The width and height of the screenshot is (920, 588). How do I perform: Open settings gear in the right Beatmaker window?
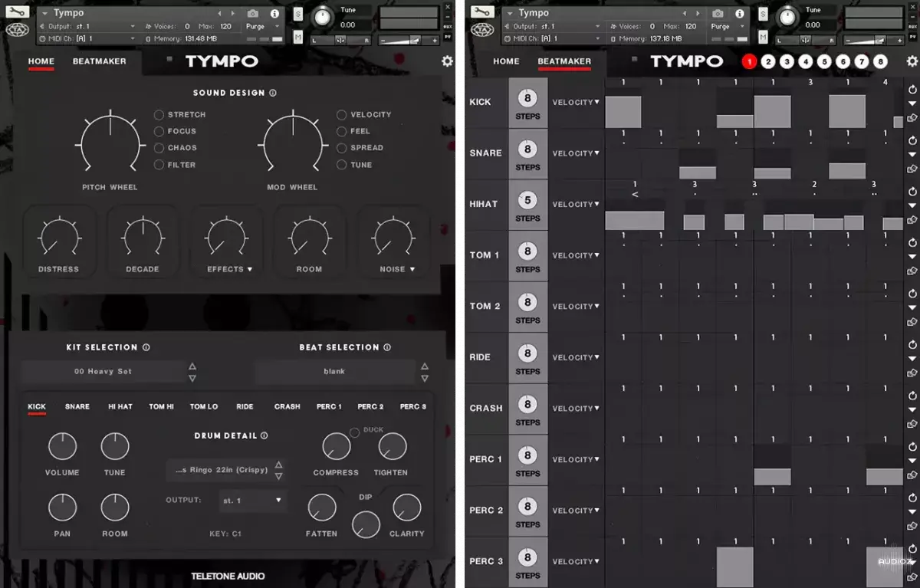point(911,62)
